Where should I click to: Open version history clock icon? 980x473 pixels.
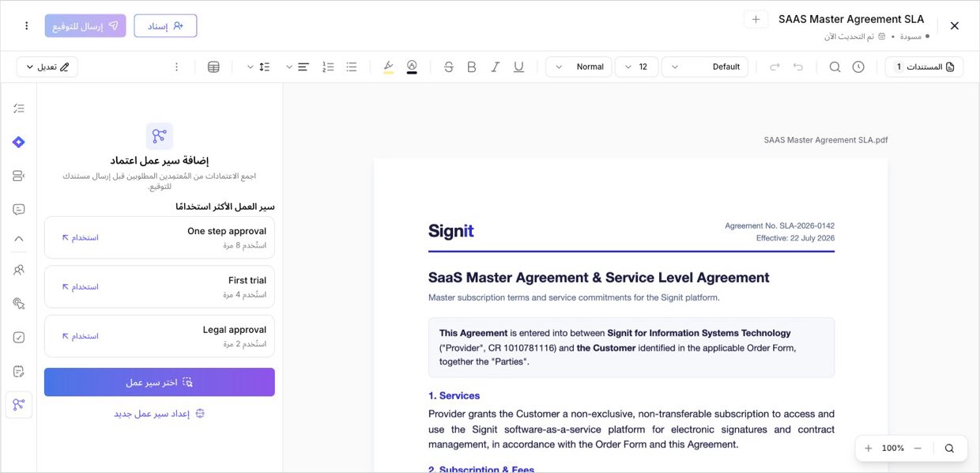(858, 67)
